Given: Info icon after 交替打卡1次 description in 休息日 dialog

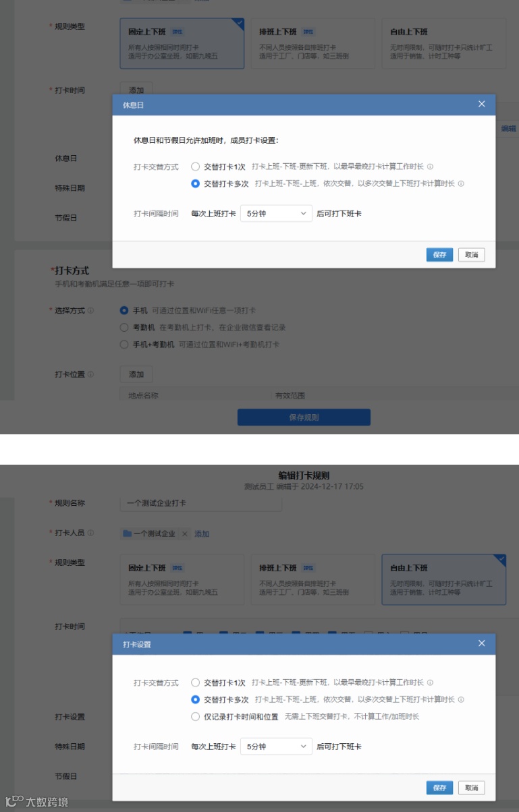Looking at the screenshot, I should (430, 167).
